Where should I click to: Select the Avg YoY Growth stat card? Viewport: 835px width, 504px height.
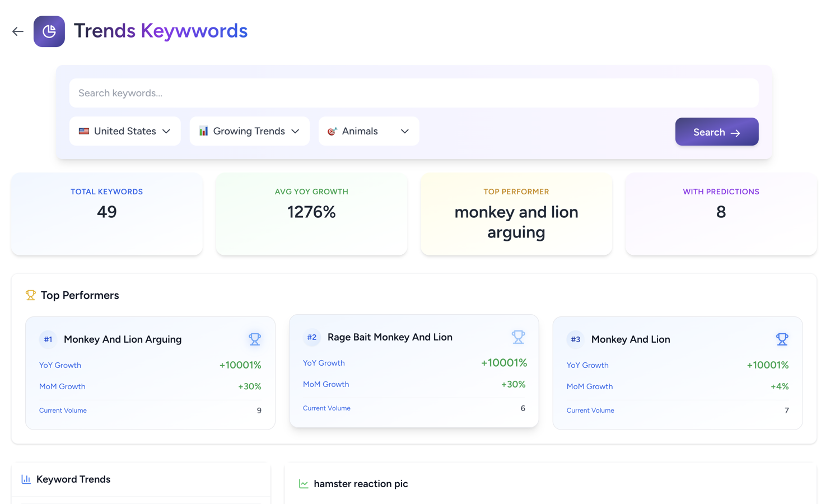pos(311,214)
